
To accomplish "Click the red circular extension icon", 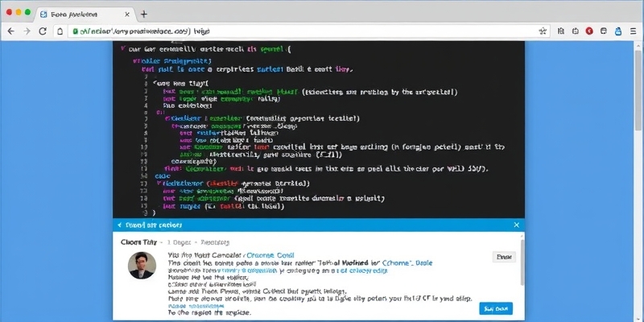I will [x=589, y=31].
